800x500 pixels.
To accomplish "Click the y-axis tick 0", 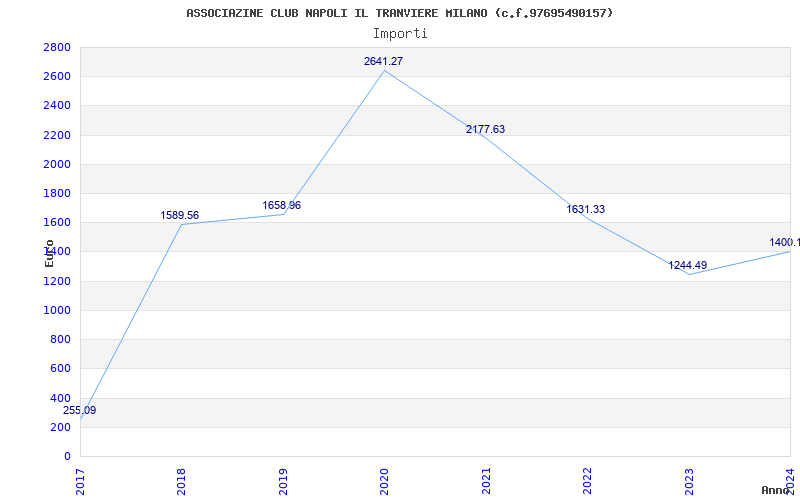I will coord(67,456).
